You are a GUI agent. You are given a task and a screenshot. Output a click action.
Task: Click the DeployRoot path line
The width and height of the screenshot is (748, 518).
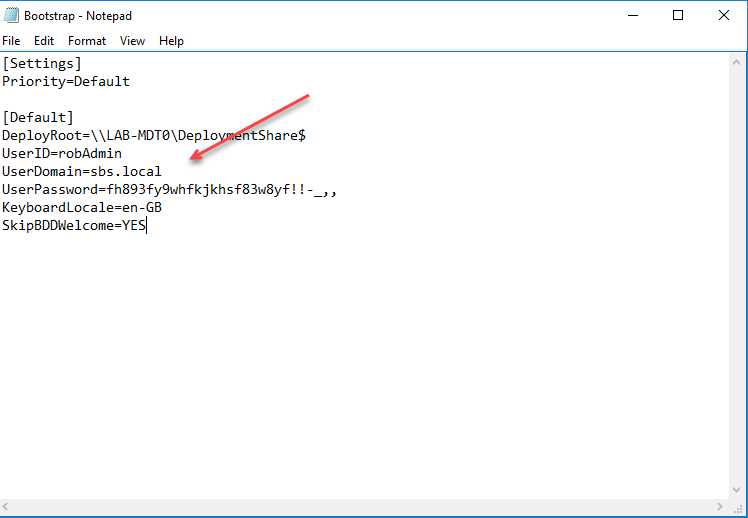click(160, 136)
